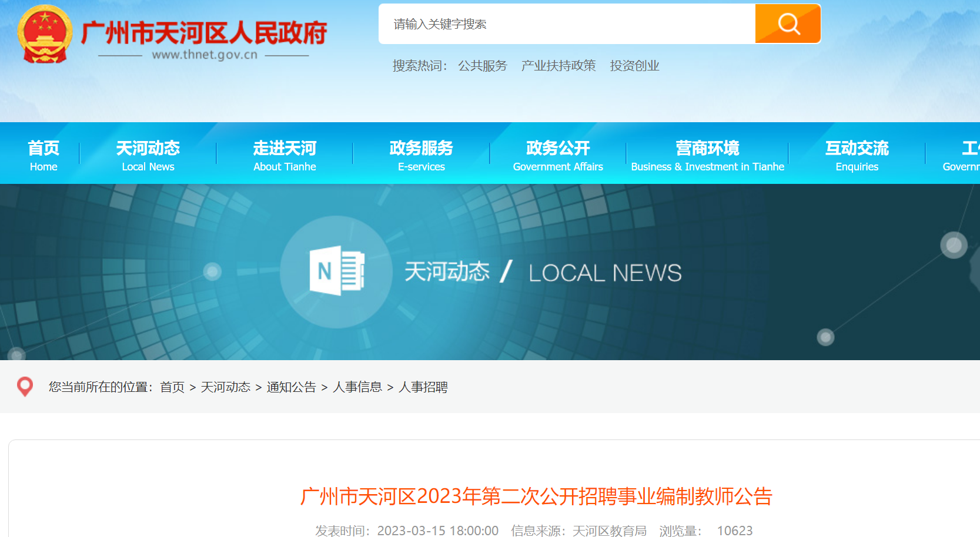This screenshot has height=537, width=980.
Task: Open the 政务服务 E-services menu
Action: click(x=422, y=155)
